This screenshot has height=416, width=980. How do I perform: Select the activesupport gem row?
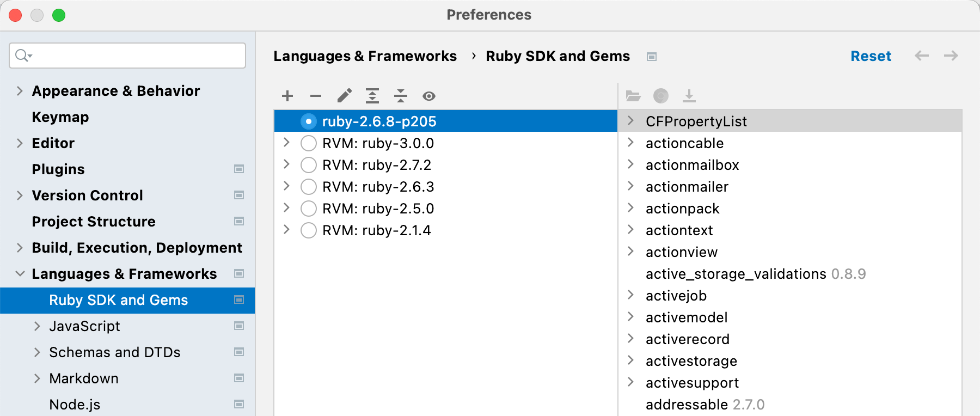(790, 383)
